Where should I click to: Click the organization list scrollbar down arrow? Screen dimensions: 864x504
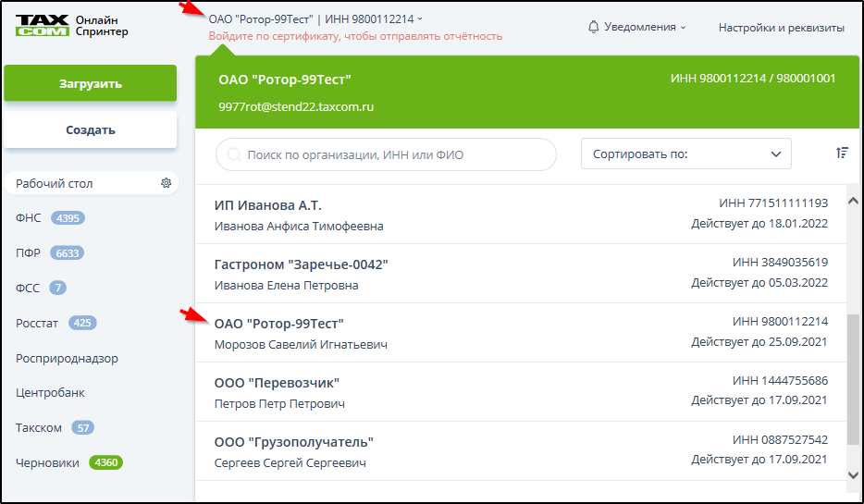point(852,473)
